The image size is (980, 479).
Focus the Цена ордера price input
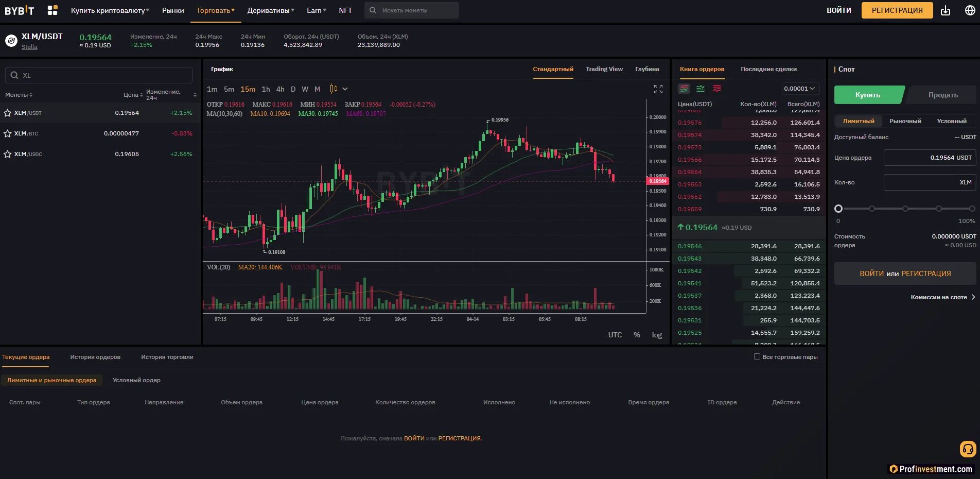(930, 158)
